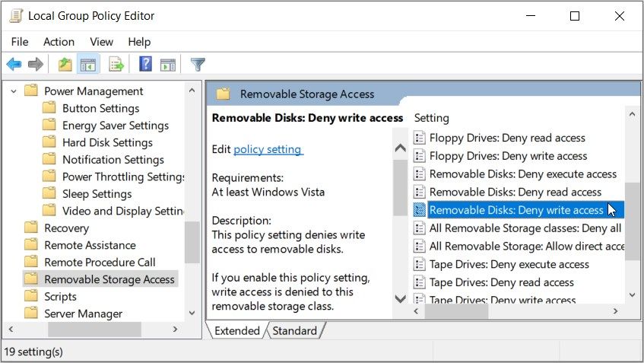
Task: Click the Group Policy Editor title icon
Action: (16, 16)
